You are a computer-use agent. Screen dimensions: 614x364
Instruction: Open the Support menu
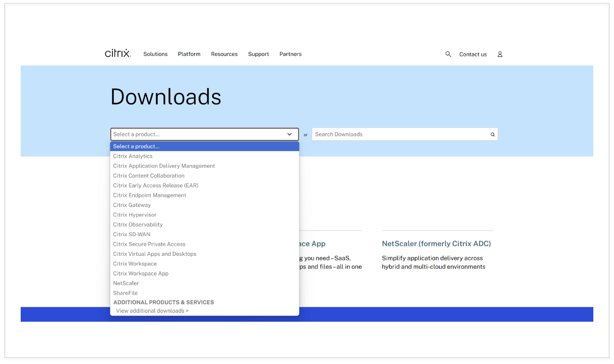258,54
